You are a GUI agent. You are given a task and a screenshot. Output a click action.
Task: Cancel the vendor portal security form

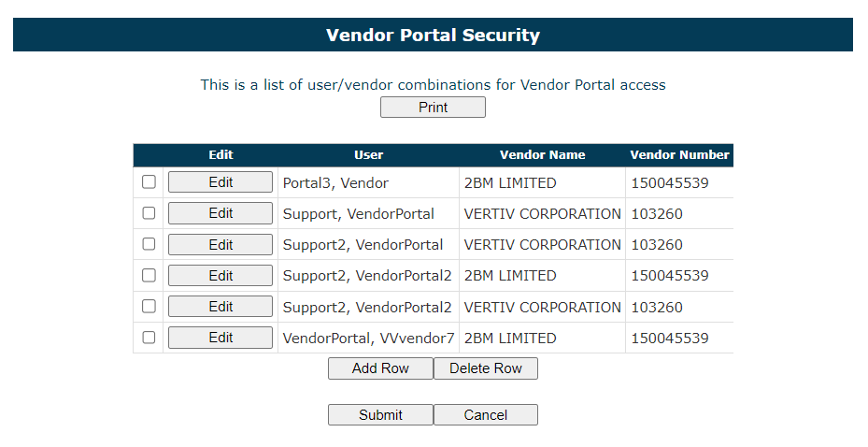[486, 415]
